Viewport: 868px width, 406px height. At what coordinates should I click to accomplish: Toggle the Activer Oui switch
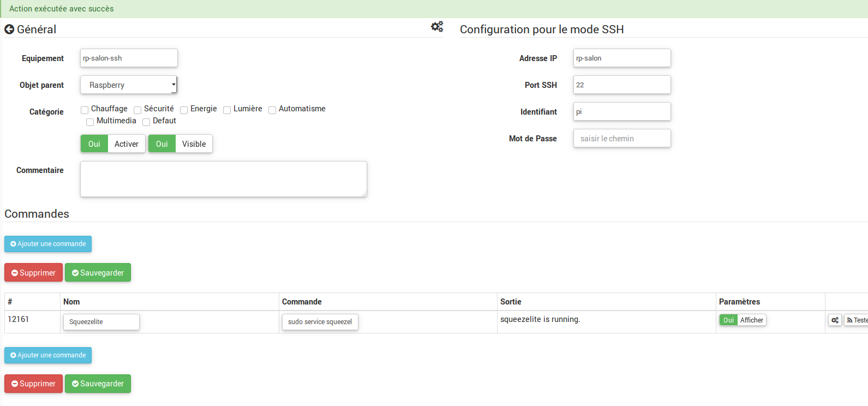click(94, 144)
